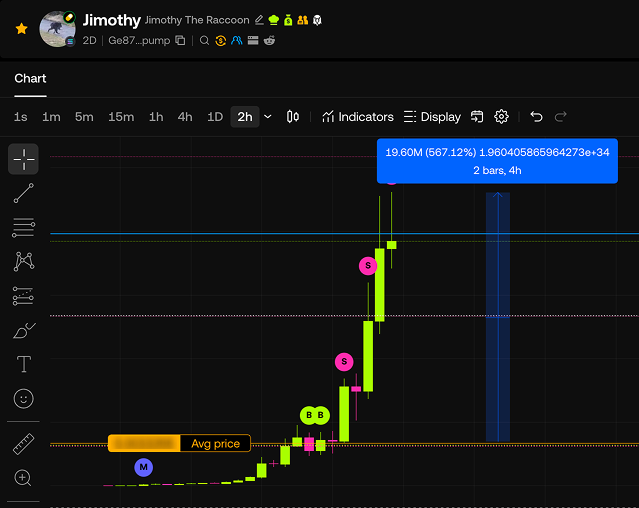
Task: Select the ruler measure tool
Action: click(24, 444)
